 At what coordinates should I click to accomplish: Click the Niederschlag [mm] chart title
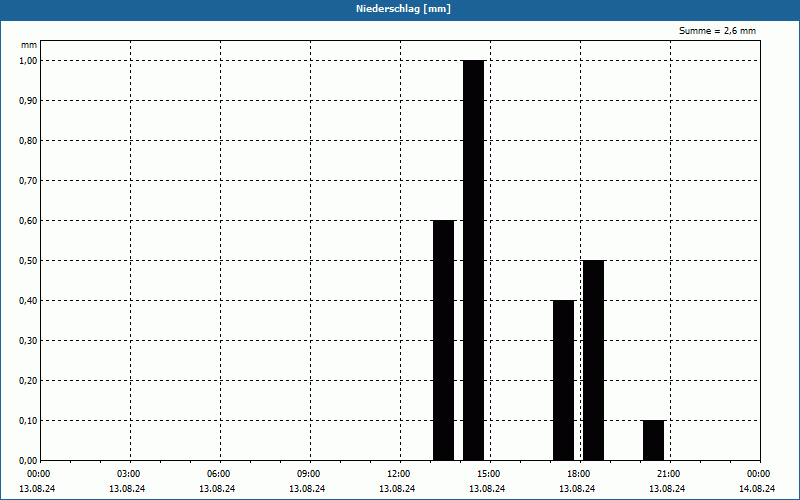(x=403, y=9)
